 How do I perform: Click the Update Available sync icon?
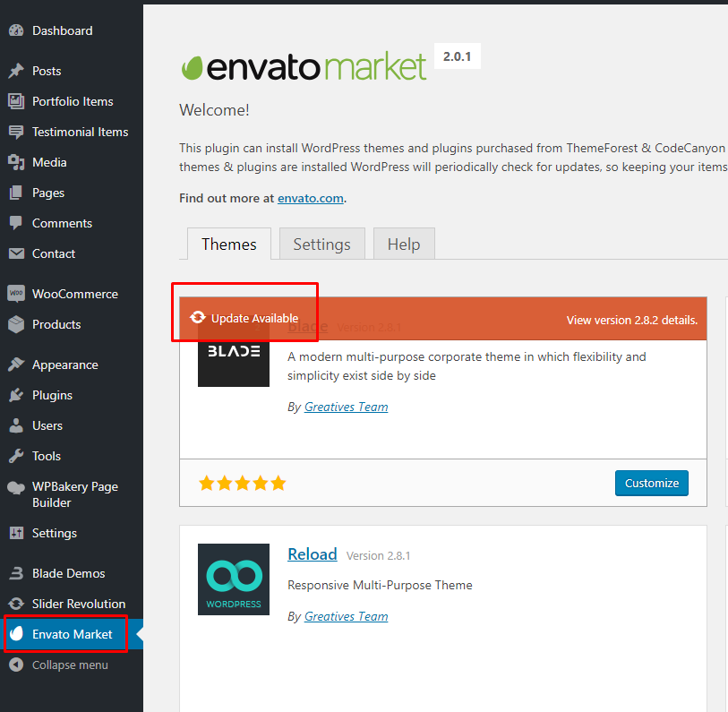(198, 318)
